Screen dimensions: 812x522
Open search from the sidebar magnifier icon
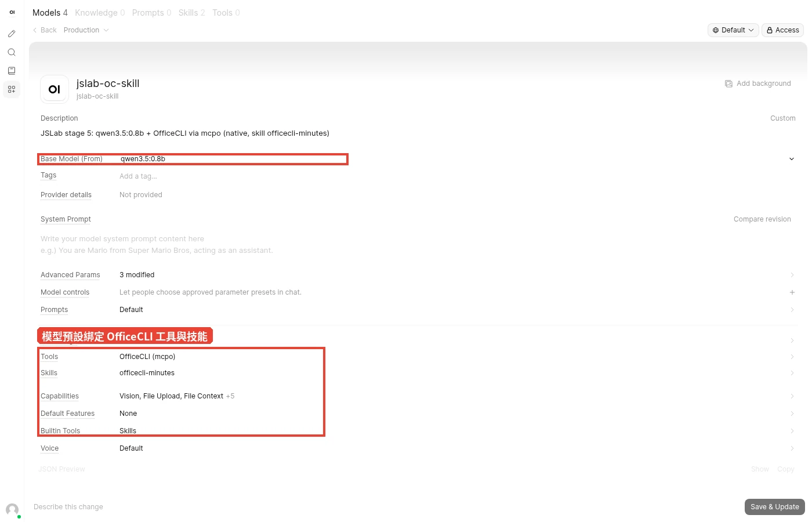(x=12, y=52)
